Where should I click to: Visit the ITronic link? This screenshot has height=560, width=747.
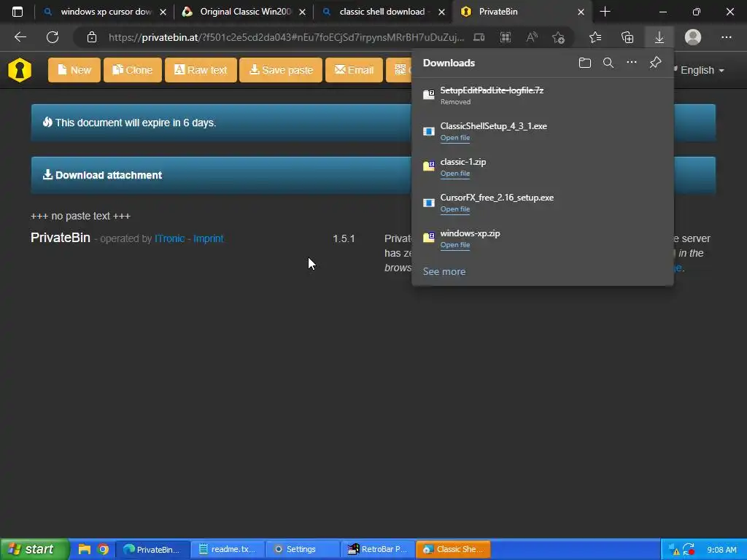tap(169, 238)
